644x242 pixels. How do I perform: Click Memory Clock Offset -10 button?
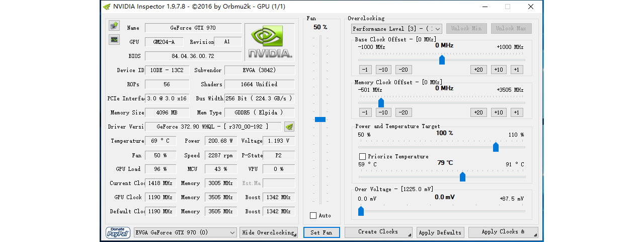(383, 112)
